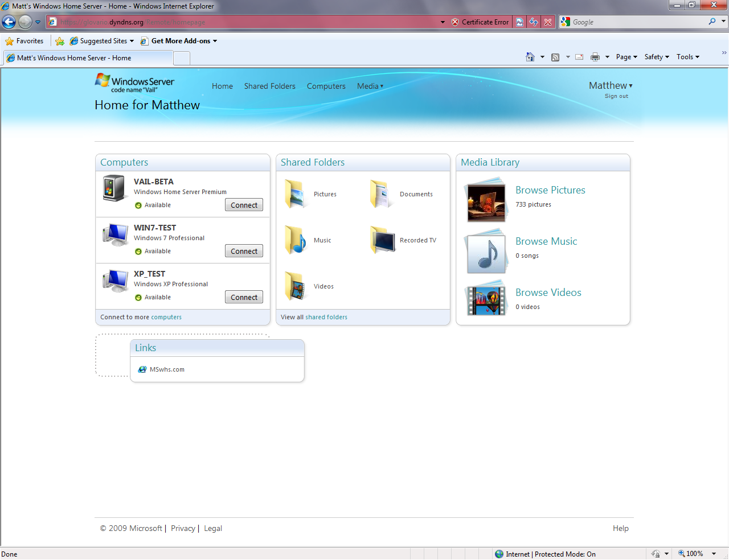Image resolution: width=729 pixels, height=560 pixels.
Task: Open the MSwhs.com link
Action: (167, 369)
